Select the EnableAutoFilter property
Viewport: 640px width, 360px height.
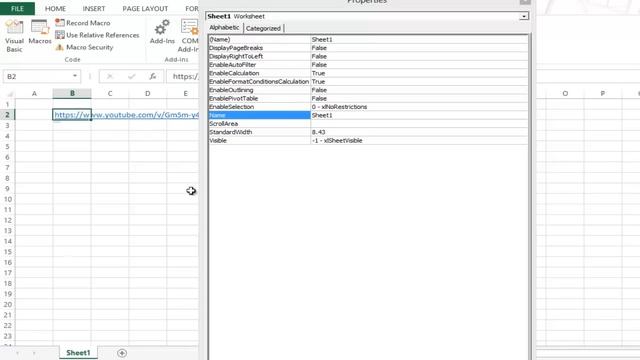(260, 64)
